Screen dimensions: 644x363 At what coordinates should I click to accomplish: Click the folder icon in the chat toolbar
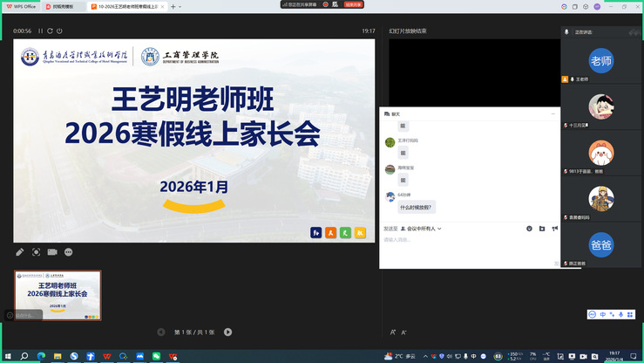coord(542,229)
